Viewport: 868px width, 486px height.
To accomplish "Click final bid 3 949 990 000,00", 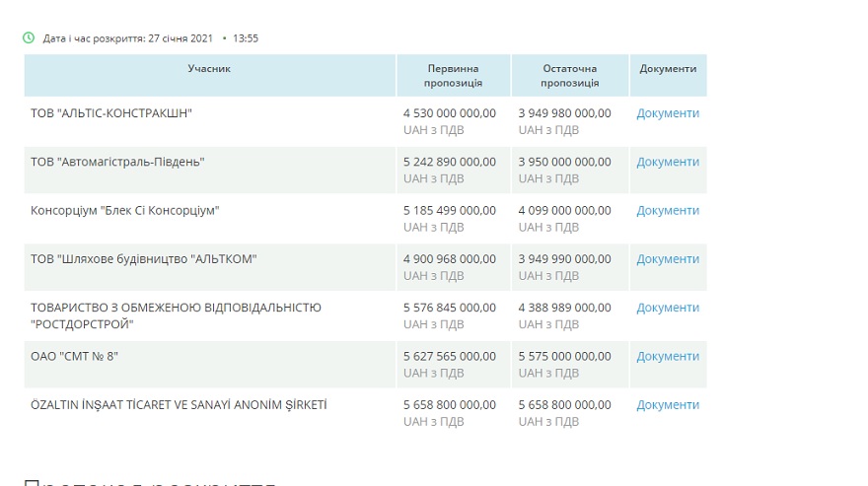I will click(564, 259).
